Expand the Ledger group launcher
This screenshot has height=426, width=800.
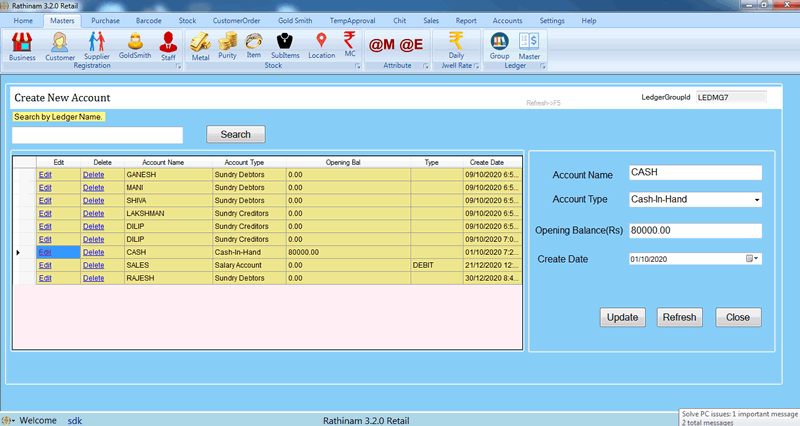pos(542,66)
